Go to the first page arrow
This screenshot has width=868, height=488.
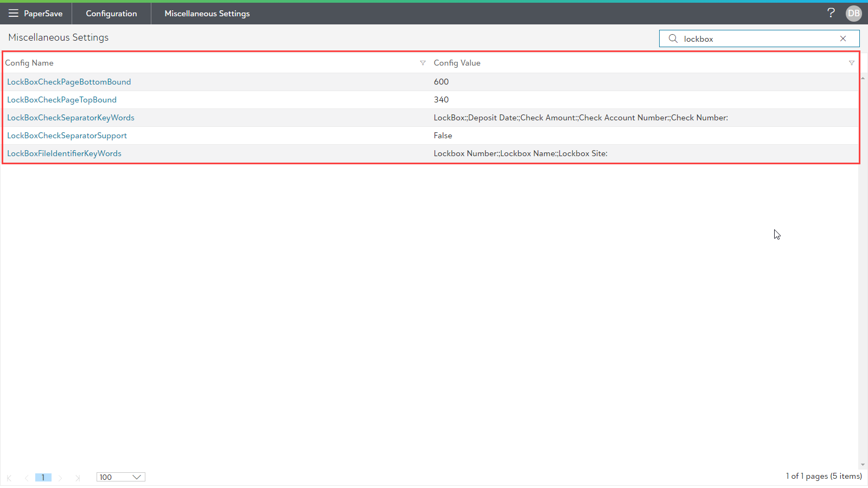click(x=9, y=478)
